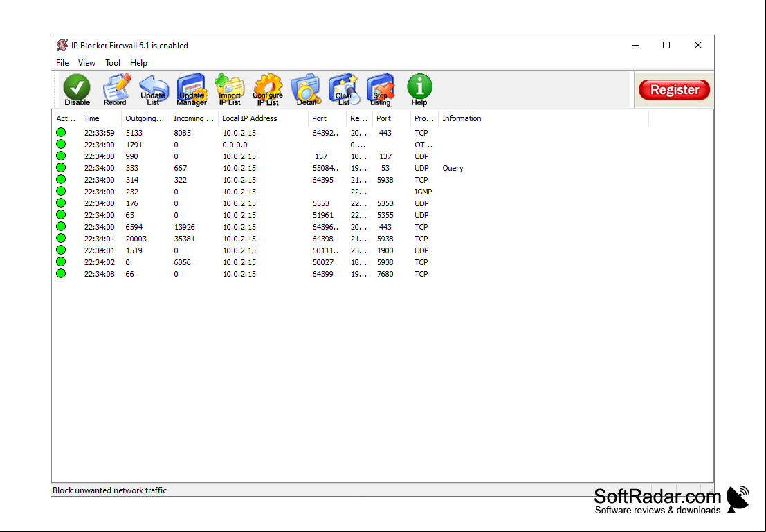Select the remote port value 5355

coord(385,215)
